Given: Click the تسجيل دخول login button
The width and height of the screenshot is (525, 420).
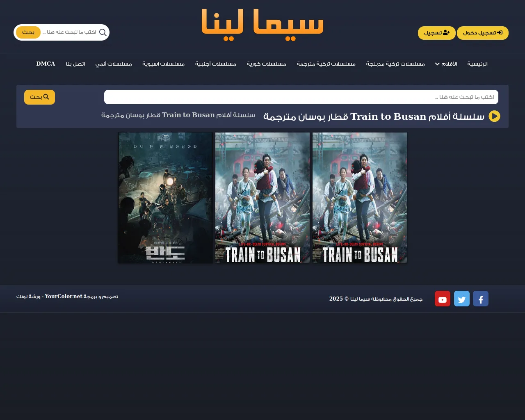Looking at the screenshot, I should [x=483, y=33].
